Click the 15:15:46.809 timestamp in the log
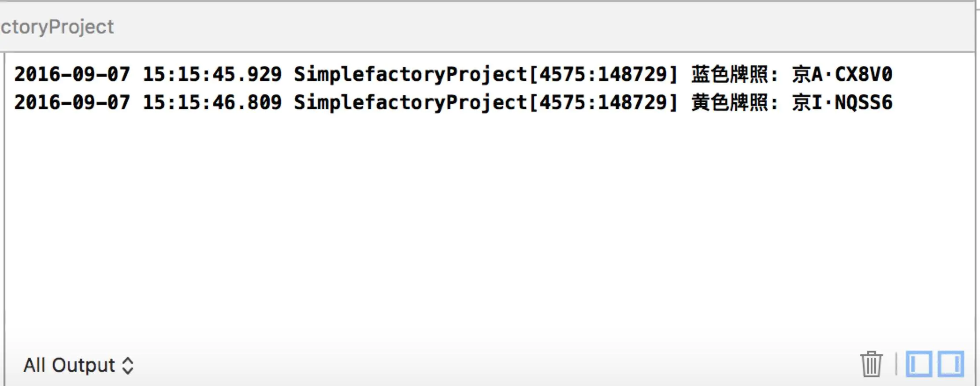This screenshot has height=386, width=980. (212, 102)
